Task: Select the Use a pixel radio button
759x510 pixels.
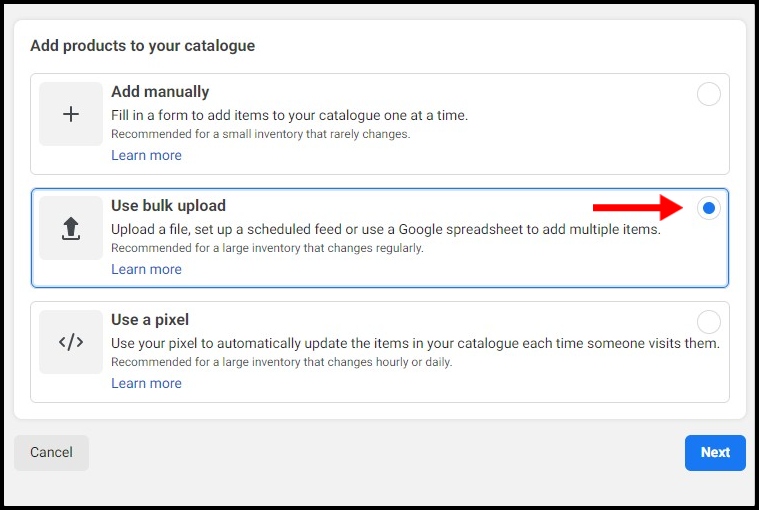Action: click(x=709, y=322)
